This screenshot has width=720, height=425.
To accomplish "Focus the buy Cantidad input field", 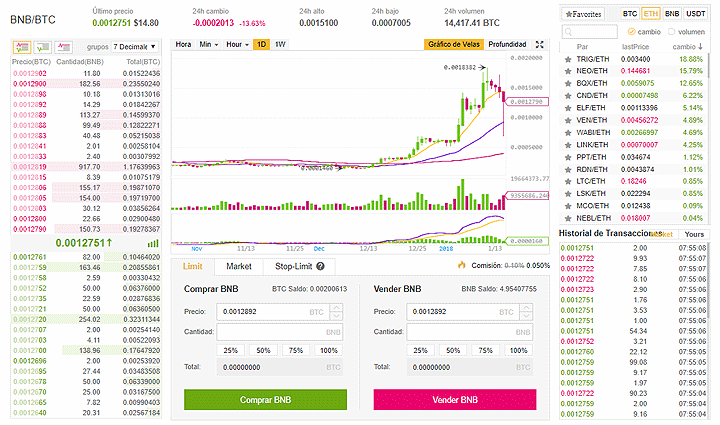I will coord(280,332).
